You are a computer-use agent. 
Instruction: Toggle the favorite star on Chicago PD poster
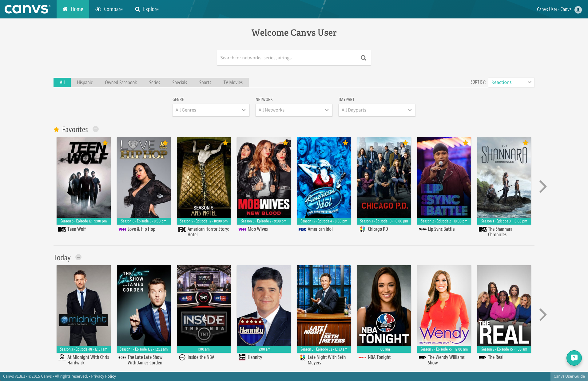click(x=406, y=143)
